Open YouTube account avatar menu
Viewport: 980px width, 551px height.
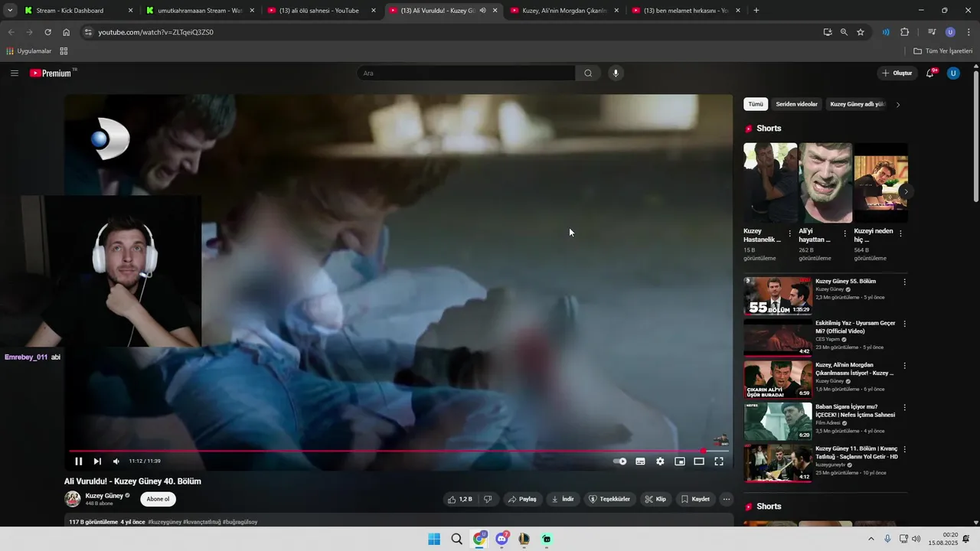[953, 73]
